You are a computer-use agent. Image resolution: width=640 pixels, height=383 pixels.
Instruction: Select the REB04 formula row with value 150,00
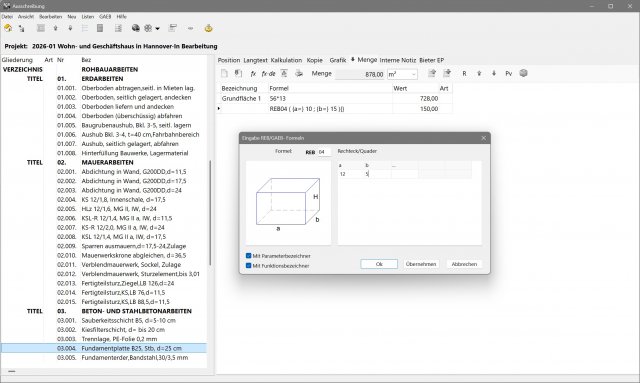tap(336, 109)
